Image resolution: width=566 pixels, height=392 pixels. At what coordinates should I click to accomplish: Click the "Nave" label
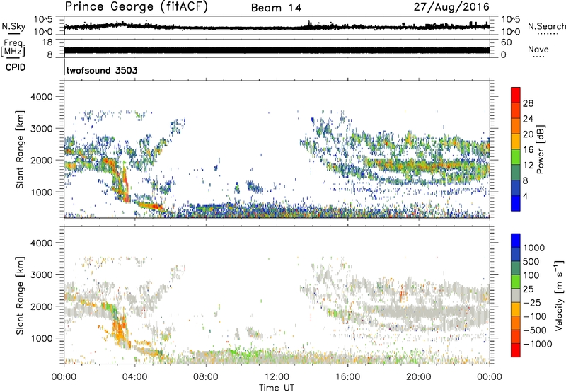click(538, 49)
